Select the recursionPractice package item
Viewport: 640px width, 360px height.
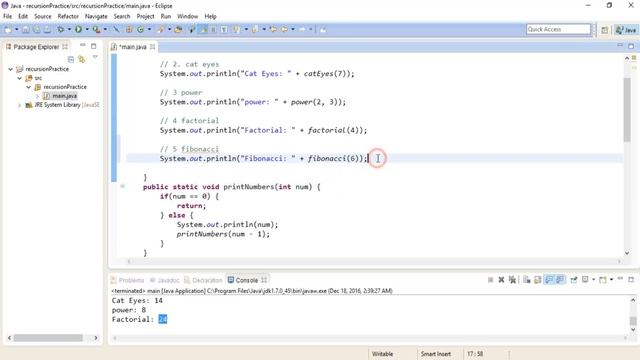coord(61,87)
